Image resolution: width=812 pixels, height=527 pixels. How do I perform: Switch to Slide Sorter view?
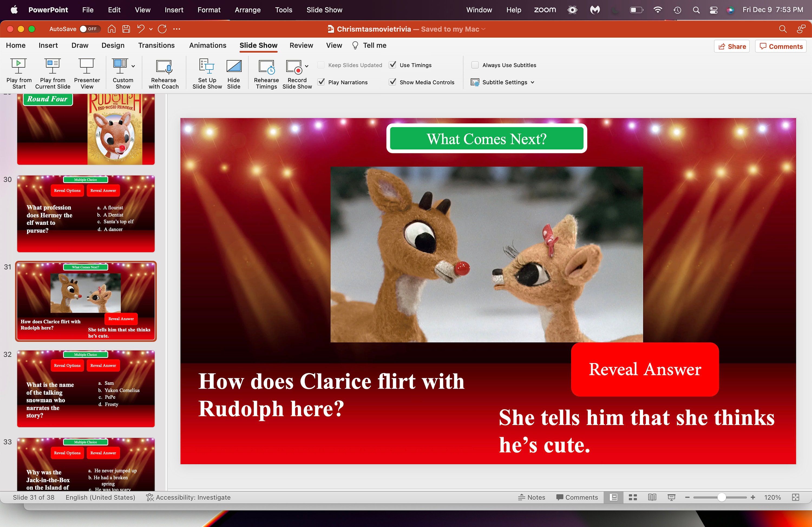(x=633, y=497)
